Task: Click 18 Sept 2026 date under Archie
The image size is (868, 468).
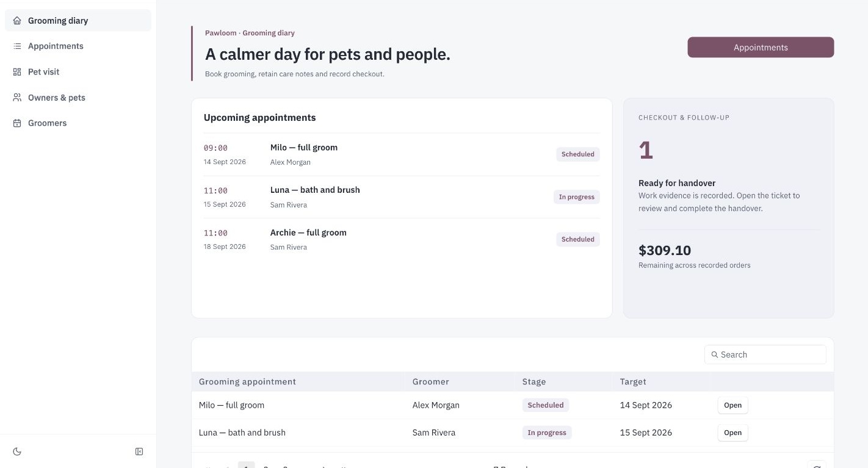Action: click(x=225, y=247)
